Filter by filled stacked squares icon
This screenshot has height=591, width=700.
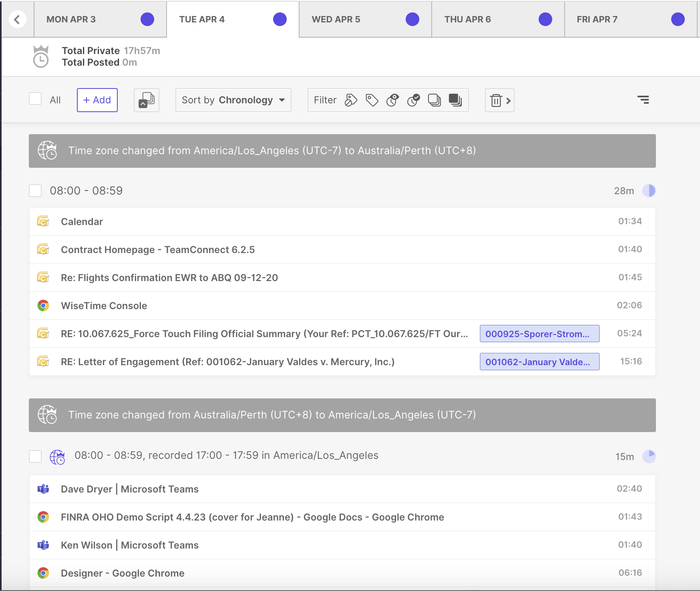click(455, 100)
